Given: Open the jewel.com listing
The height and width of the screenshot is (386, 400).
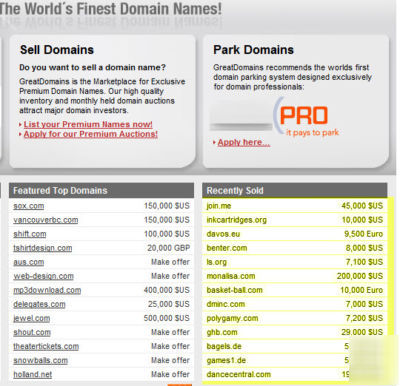Looking at the screenshot, I should [32, 318].
